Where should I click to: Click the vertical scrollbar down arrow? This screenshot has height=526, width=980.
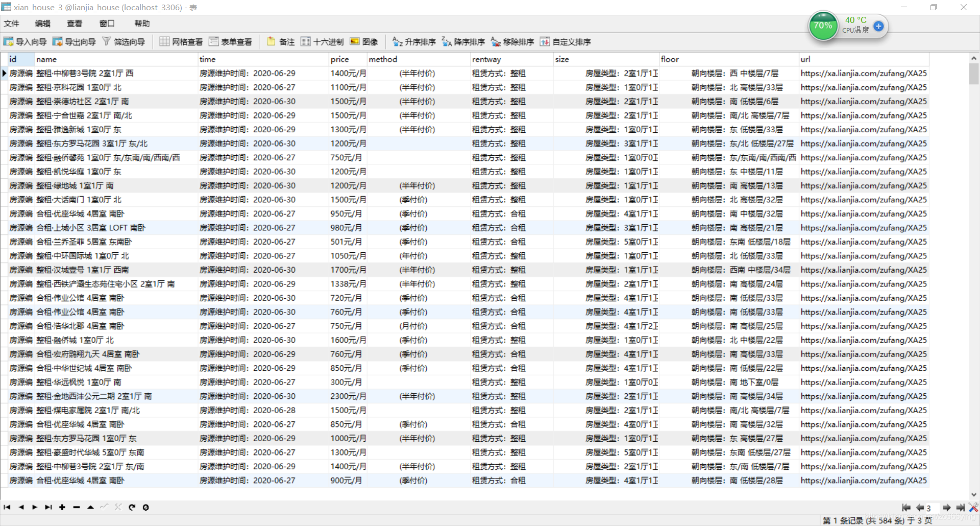point(974,494)
